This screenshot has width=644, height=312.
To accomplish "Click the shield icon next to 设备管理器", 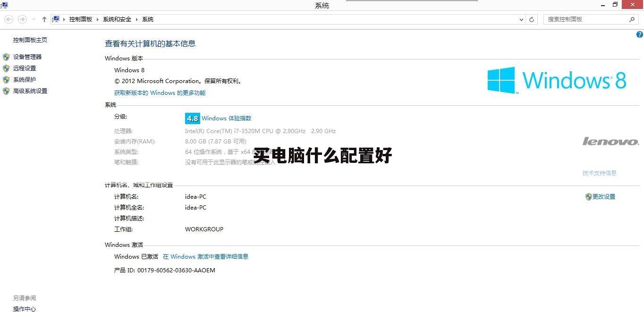I will [x=6, y=57].
